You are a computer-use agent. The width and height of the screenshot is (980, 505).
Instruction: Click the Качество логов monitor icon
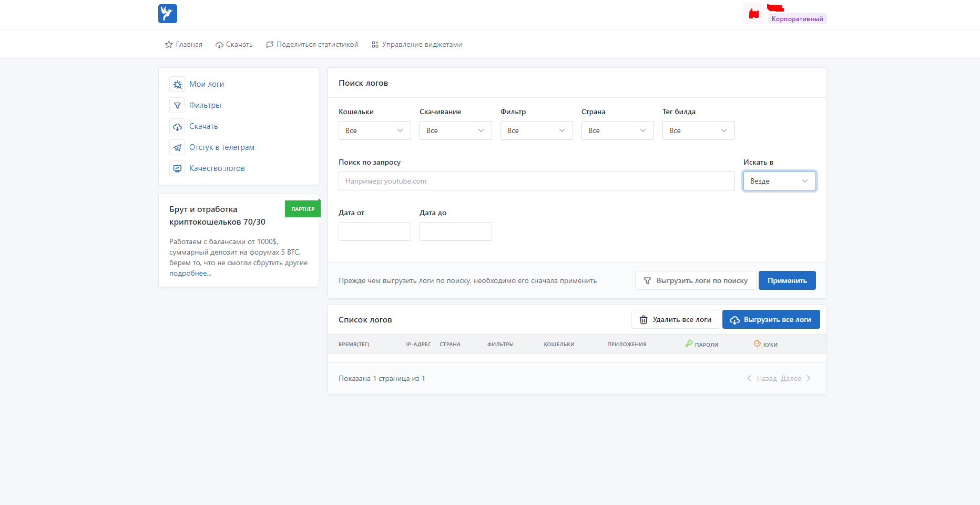tap(177, 168)
